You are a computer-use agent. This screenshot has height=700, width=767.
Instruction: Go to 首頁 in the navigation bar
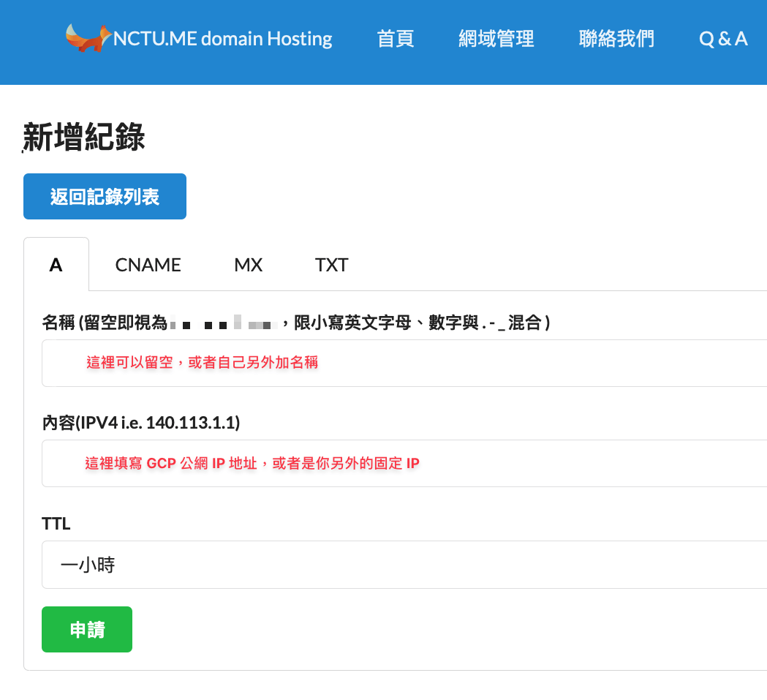(396, 39)
